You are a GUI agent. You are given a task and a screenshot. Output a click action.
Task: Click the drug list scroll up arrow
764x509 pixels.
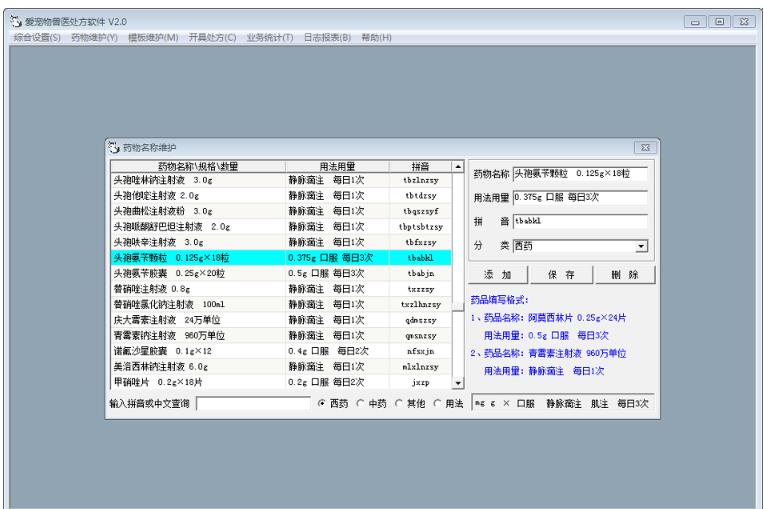pyautogui.click(x=458, y=167)
